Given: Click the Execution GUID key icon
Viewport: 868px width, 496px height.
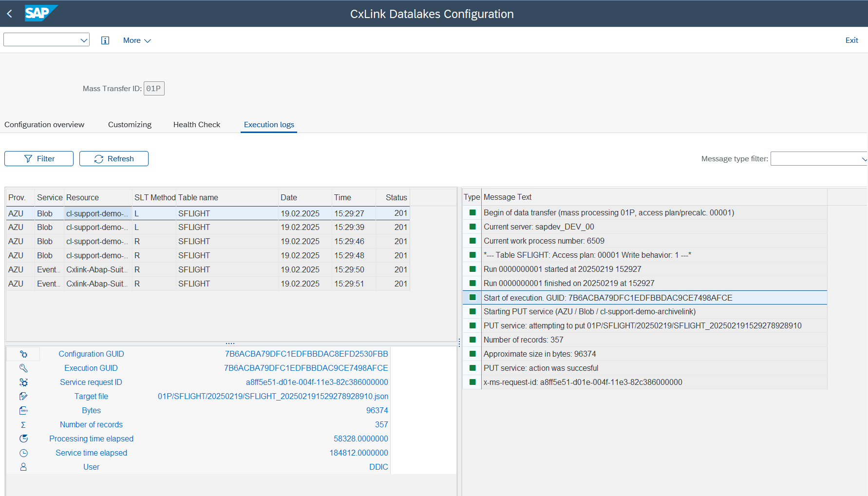Looking at the screenshot, I should (x=23, y=368).
